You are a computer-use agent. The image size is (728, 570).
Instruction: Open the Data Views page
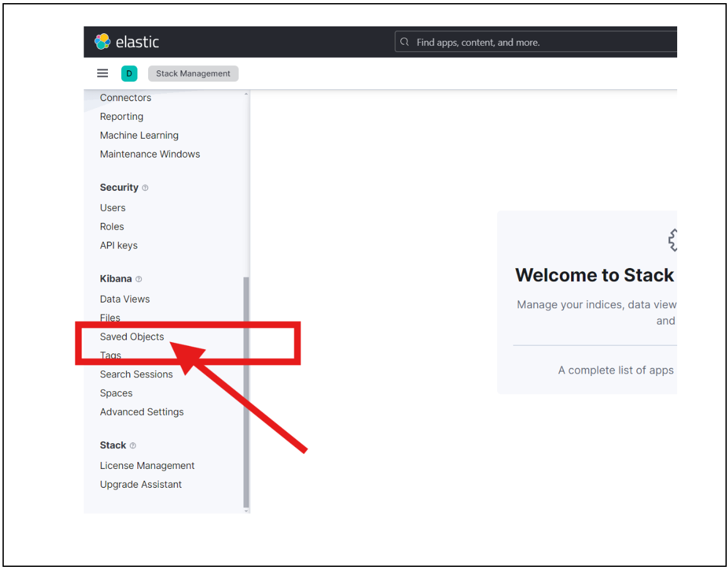[x=125, y=299]
